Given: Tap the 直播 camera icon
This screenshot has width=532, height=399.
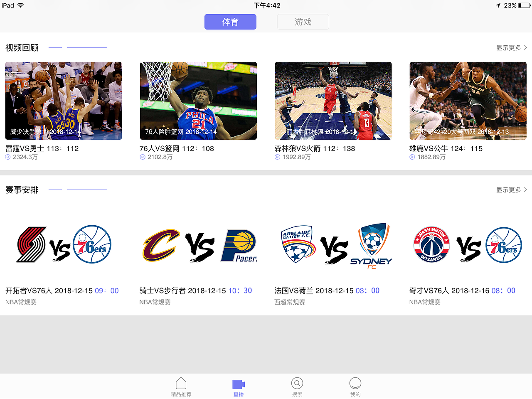Looking at the screenshot, I should [x=239, y=384].
